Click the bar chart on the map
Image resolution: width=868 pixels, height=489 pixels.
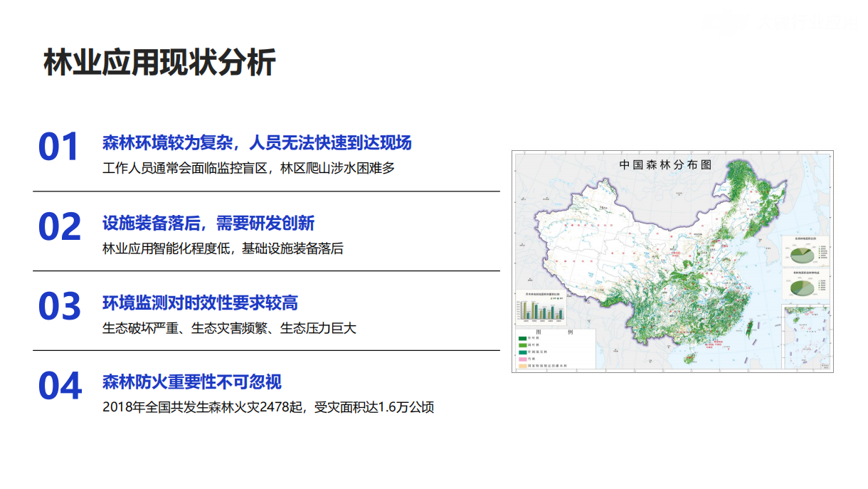541,310
